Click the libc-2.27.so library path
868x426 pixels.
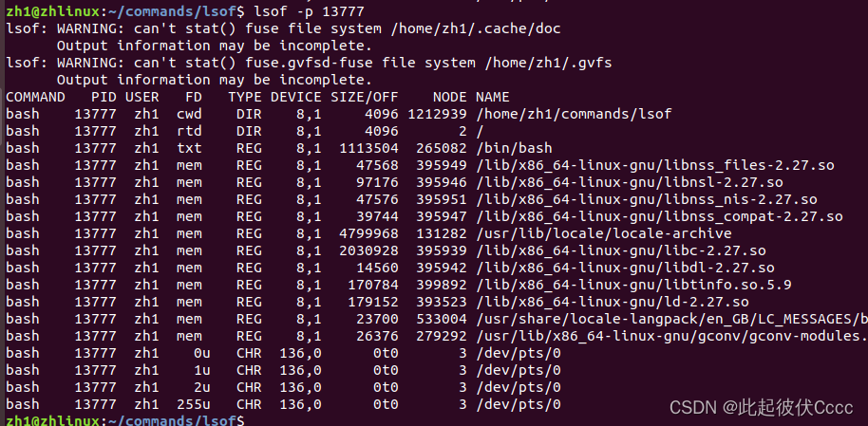pos(620,250)
